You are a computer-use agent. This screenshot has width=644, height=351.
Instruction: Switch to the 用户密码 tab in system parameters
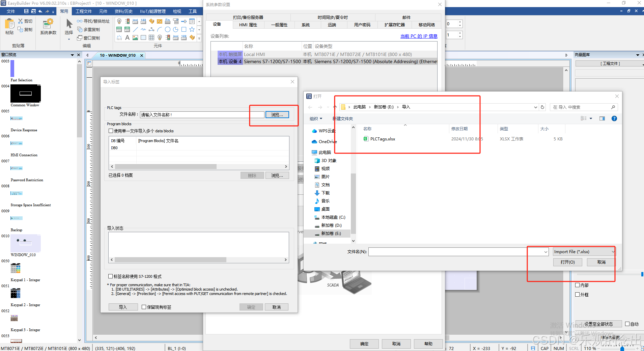click(x=362, y=25)
